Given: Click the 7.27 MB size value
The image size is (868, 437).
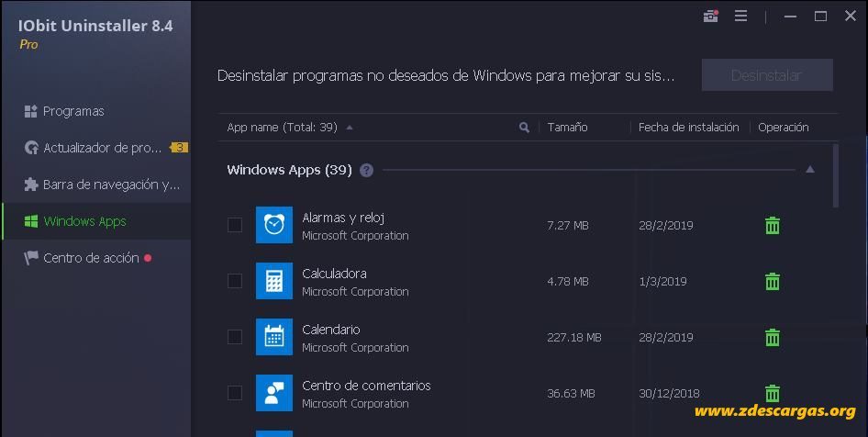Looking at the screenshot, I should click(x=567, y=226).
